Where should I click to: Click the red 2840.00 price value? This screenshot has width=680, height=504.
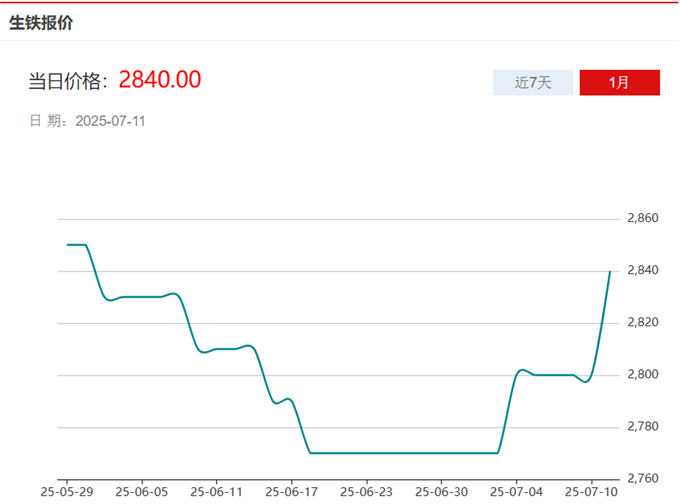click(x=160, y=80)
